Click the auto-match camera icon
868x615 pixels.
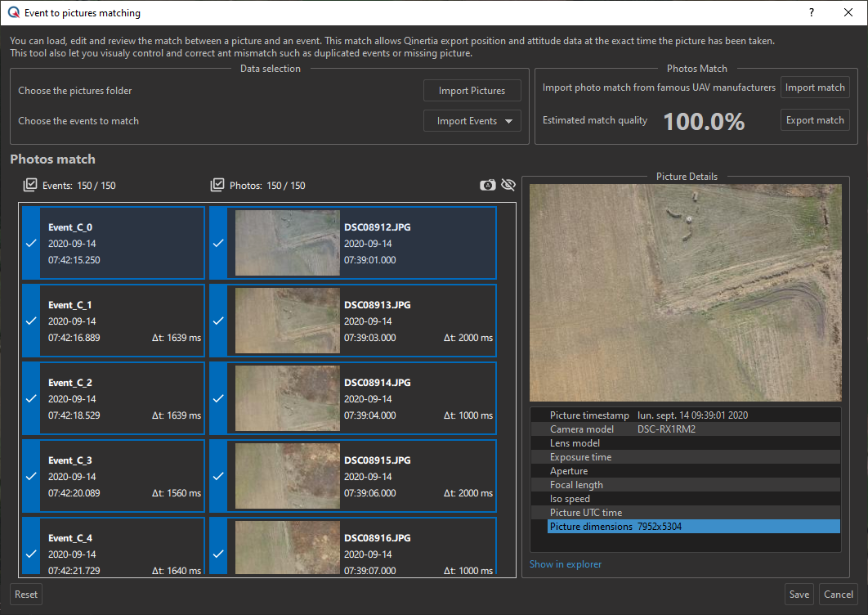487,186
